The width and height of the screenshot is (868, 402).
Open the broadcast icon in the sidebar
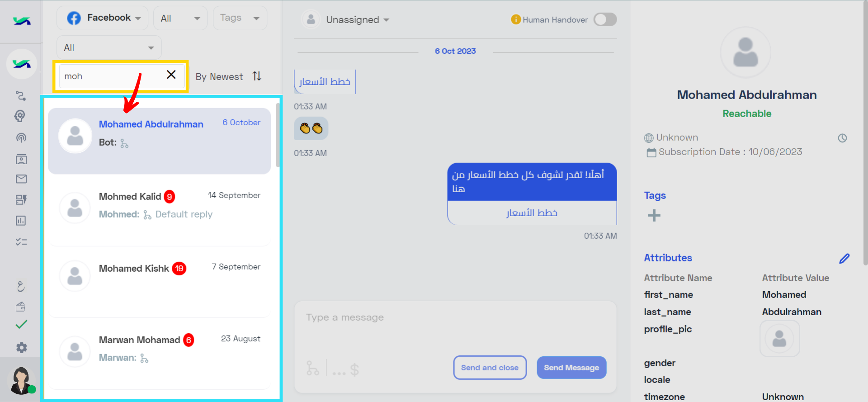click(21, 137)
